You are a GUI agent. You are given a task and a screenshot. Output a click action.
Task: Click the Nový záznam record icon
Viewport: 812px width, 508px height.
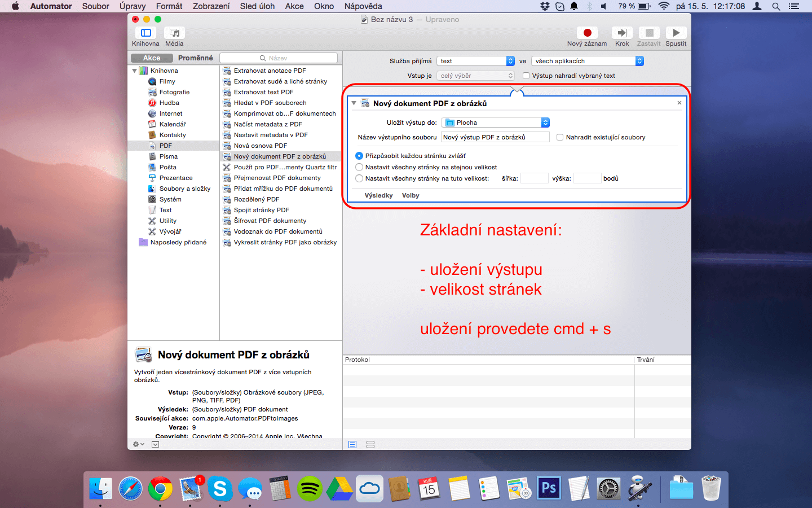[587, 33]
